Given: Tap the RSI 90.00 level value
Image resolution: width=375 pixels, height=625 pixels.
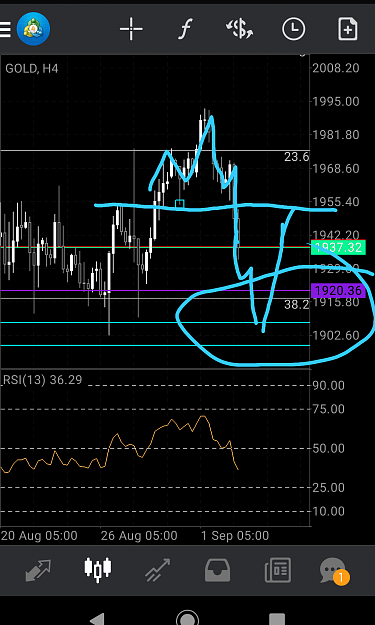Looking at the screenshot, I should pos(328,385).
